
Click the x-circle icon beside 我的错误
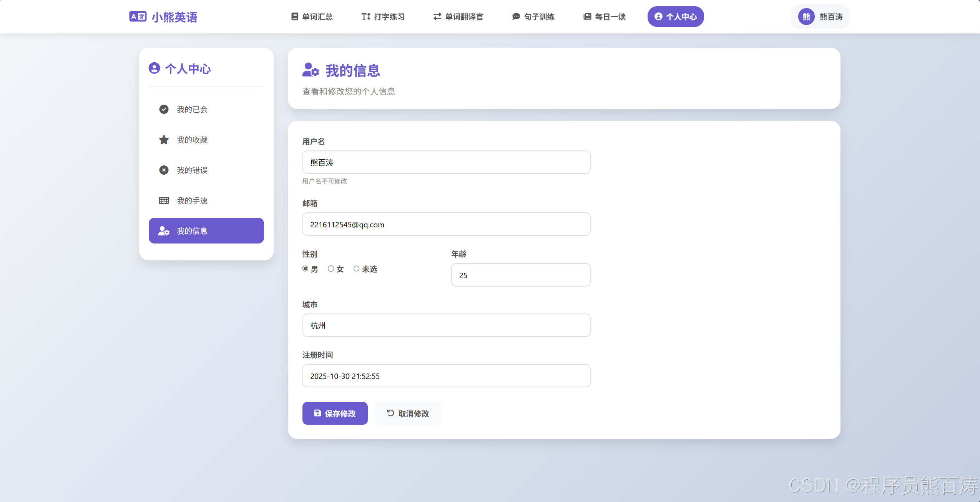pos(164,170)
